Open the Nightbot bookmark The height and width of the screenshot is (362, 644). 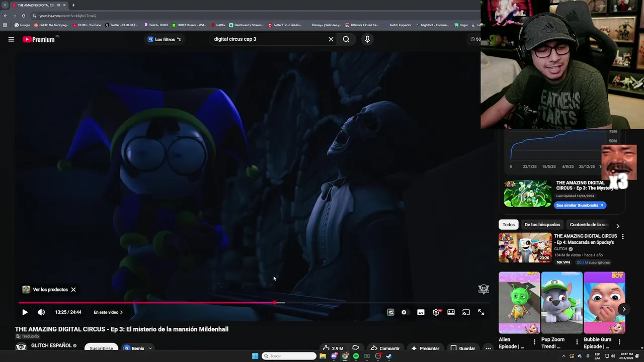(x=432, y=25)
